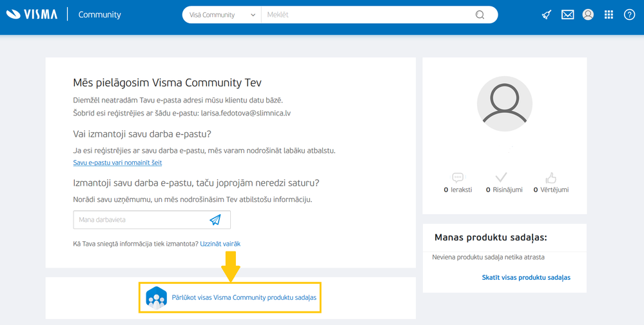The width and height of the screenshot is (644, 325).
Task: Open 'Skatīt visas produktu sadaļas' link
Action: tap(526, 277)
